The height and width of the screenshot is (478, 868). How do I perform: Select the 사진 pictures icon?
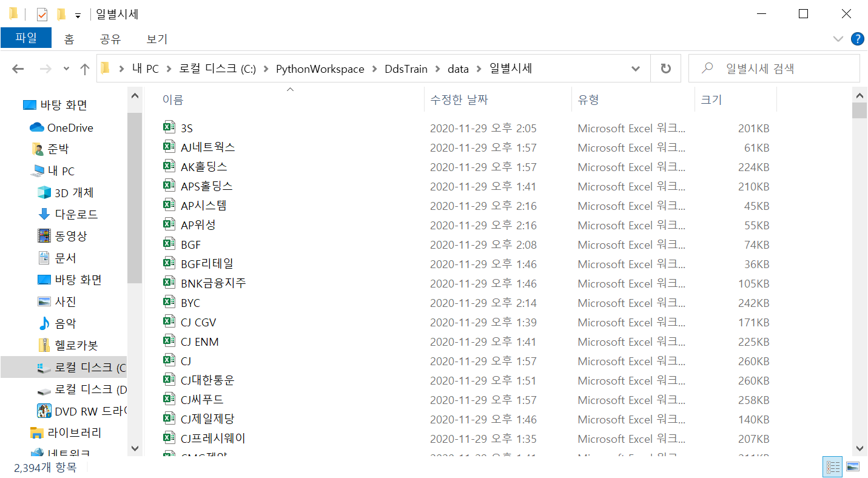pos(44,301)
